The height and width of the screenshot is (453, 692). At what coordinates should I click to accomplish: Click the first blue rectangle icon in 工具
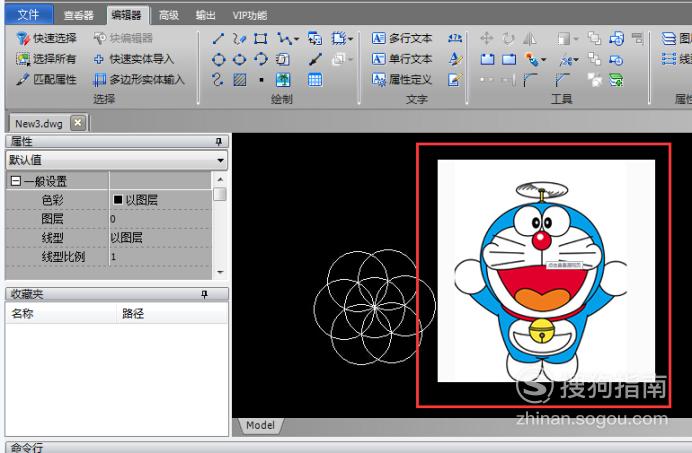[487, 59]
